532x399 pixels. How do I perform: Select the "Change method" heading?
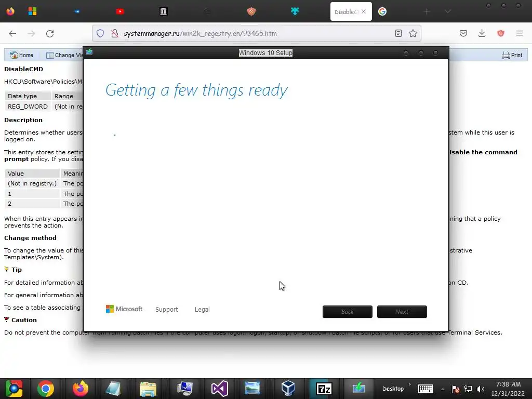pyautogui.click(x=30, y=238)
